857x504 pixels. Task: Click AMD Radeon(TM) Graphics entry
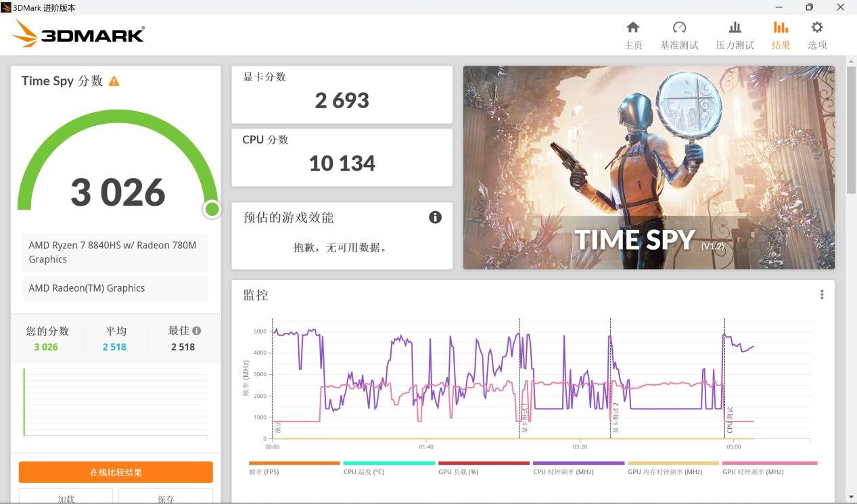[x=116, y=288]
